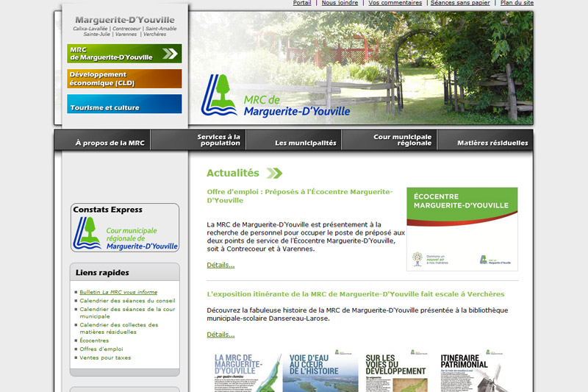
Task: Open Calendrier des séances de la cour municipale
Action: point(127,313)
